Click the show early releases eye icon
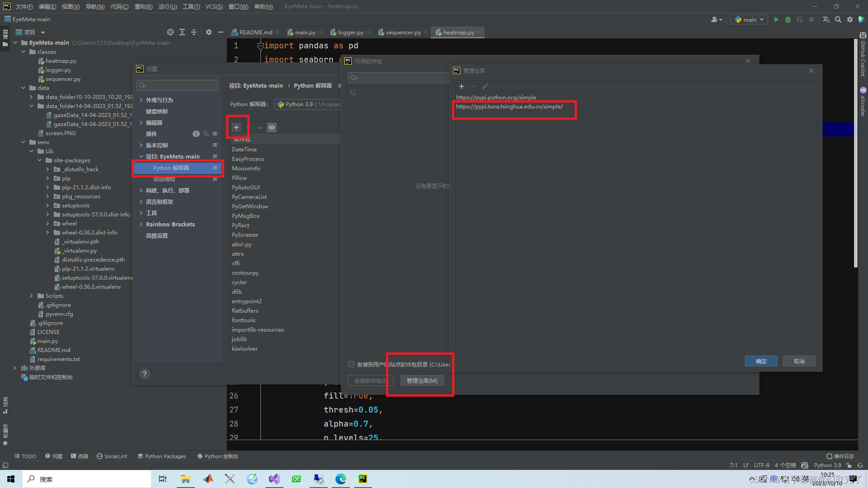Screen dimensions: 868x488 pyautogui.click(x=272, y=127)
